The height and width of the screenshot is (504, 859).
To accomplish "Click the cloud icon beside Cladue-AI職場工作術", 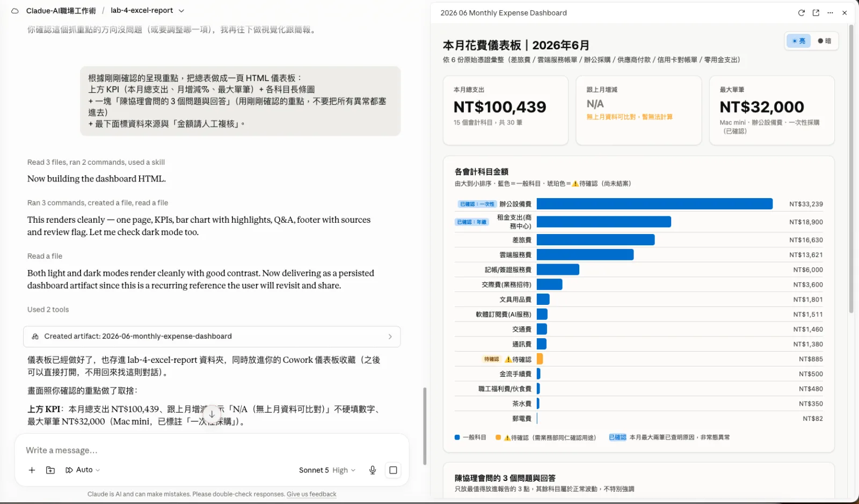I will coord(15,11).
